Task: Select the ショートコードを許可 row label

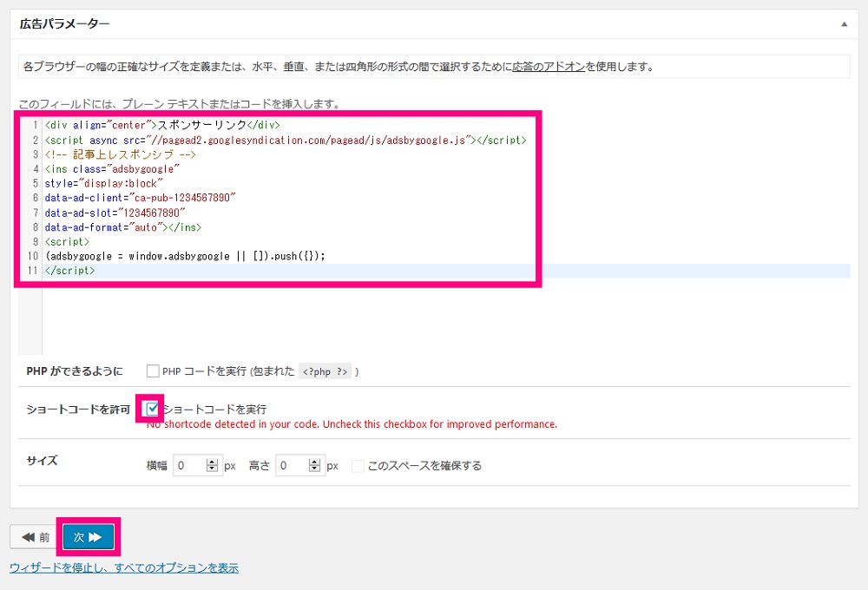Action: pos(78,409)
